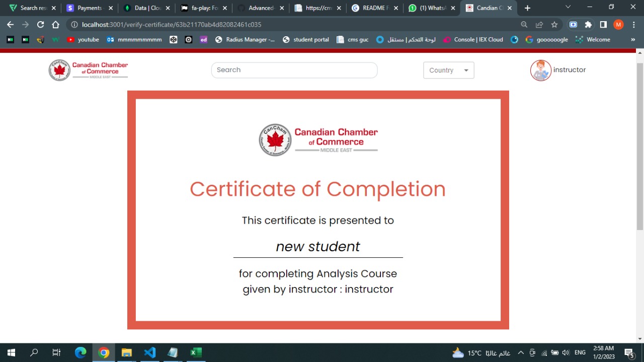Open the Wi-Fi network tray icon

pyautogui.click(x=544, y=353)
